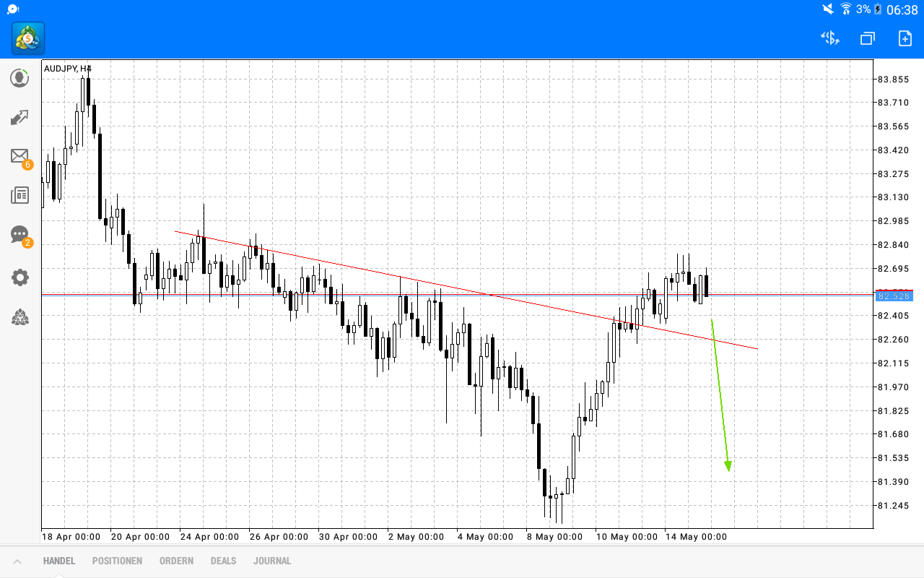
Task: Open the Charts section from the sidebar
Action: (x=19, y=117)
